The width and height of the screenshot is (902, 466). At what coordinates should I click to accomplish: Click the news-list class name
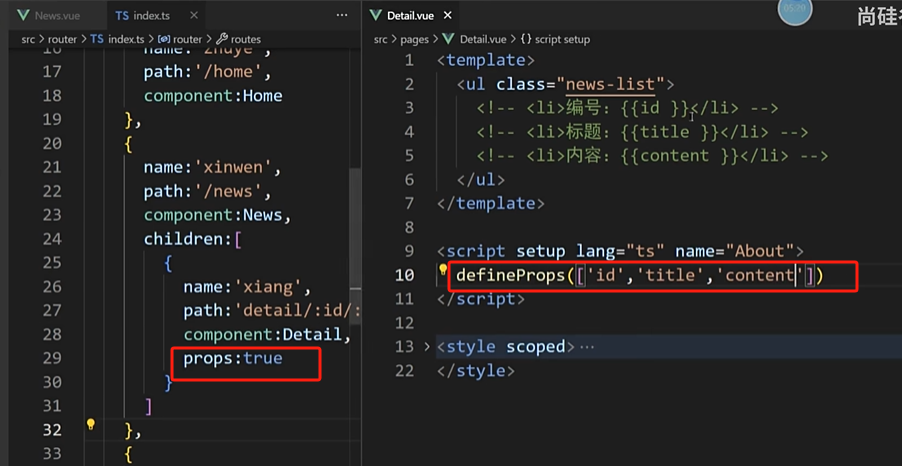[x=610, y=85]
